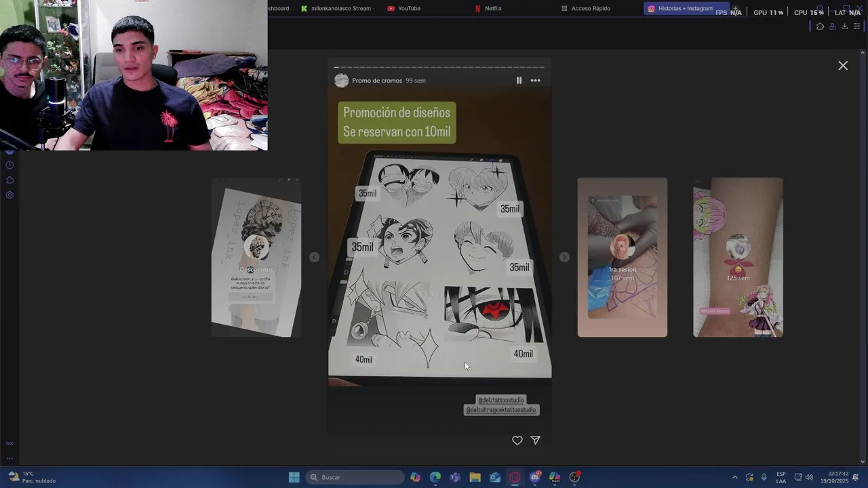This screenshot has width=868, height=488.
Task: Open the @delzultrageektattoostudio mention
Action: point(502,410)
